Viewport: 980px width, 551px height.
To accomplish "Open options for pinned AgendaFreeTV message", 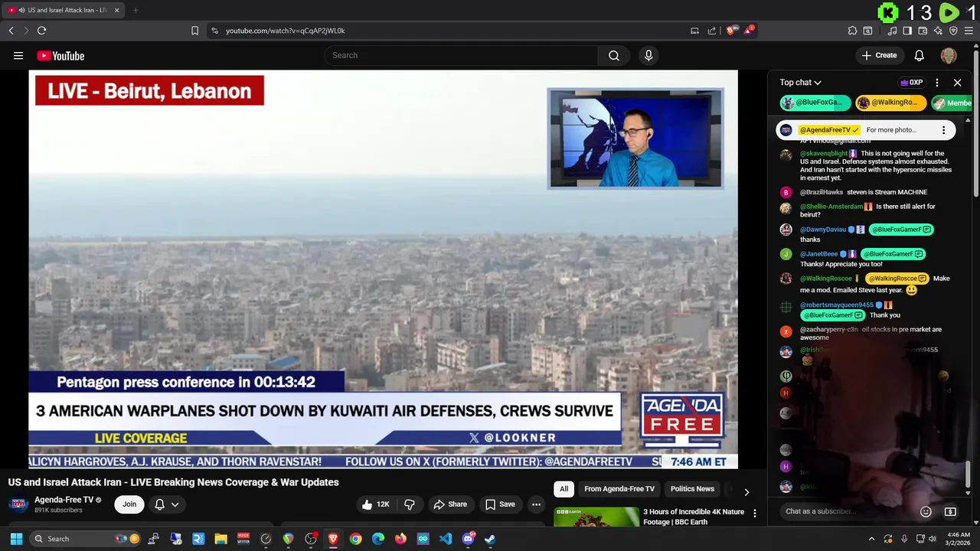I will (943, 130).
